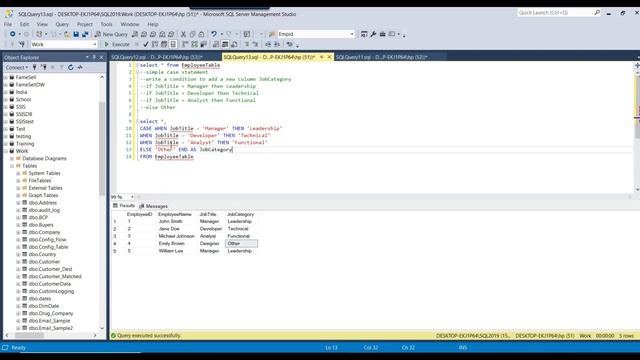Switch output to Results to Text
The width and height of the screenshot is (640, 360).
pyautogui.click(x=216, y=44)
